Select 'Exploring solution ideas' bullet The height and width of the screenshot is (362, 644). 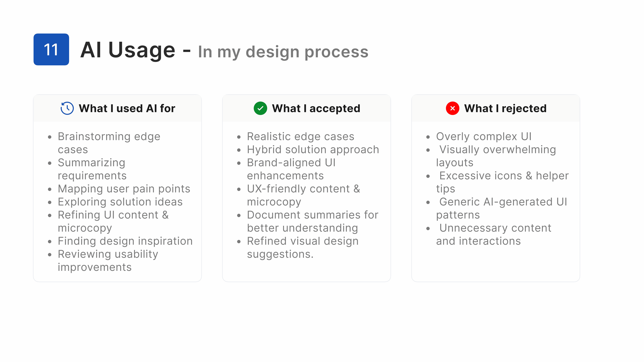[x=120, y=202]
